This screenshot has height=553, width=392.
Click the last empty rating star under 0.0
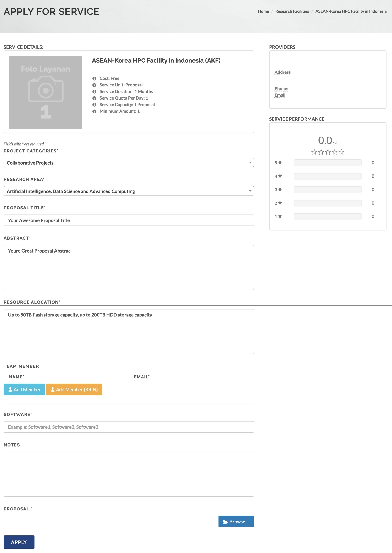[341, 152]
